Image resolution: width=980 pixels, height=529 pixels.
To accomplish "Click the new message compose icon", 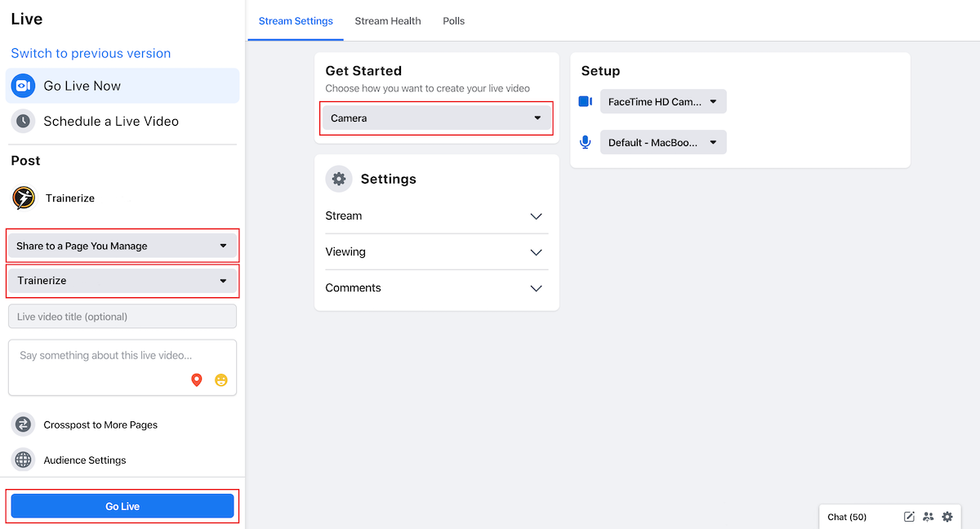I will tap(909, 517).
